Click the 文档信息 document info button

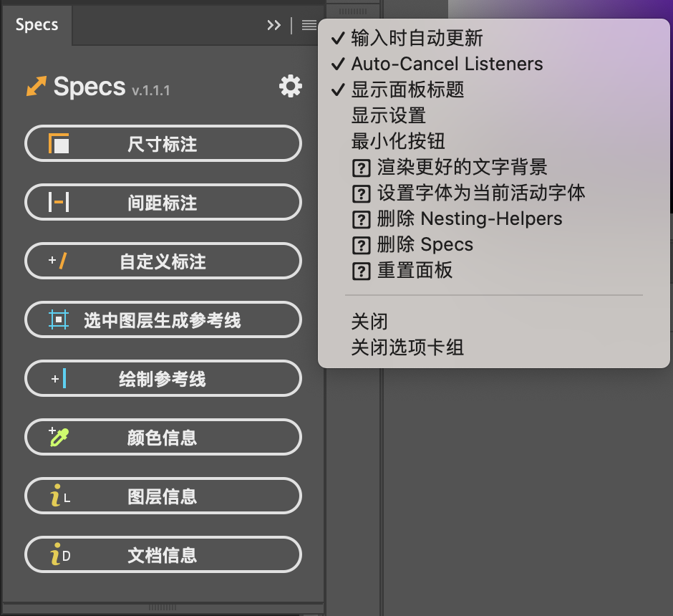click(x=163, y=554)
